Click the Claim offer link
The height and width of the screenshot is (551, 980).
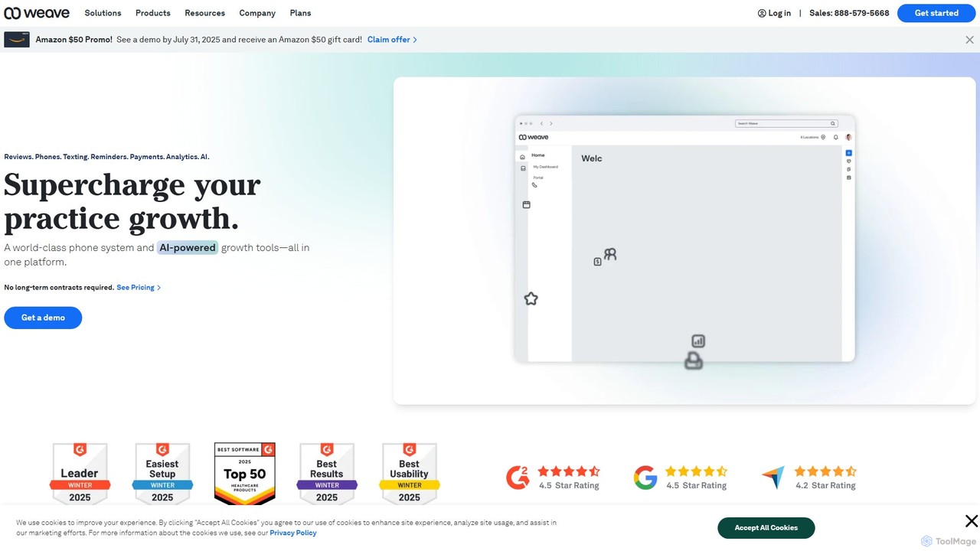click(x=389, y=40)
